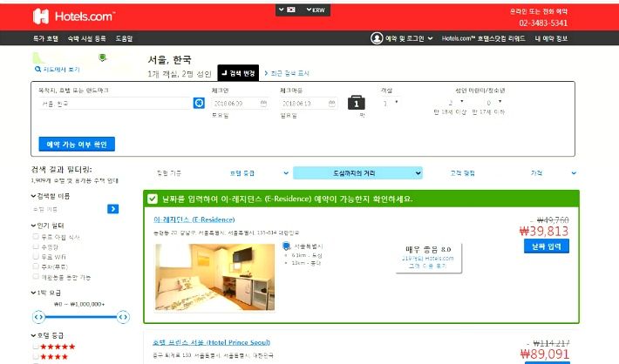Open Hotels.com rewards menu item

pos(483,38)
